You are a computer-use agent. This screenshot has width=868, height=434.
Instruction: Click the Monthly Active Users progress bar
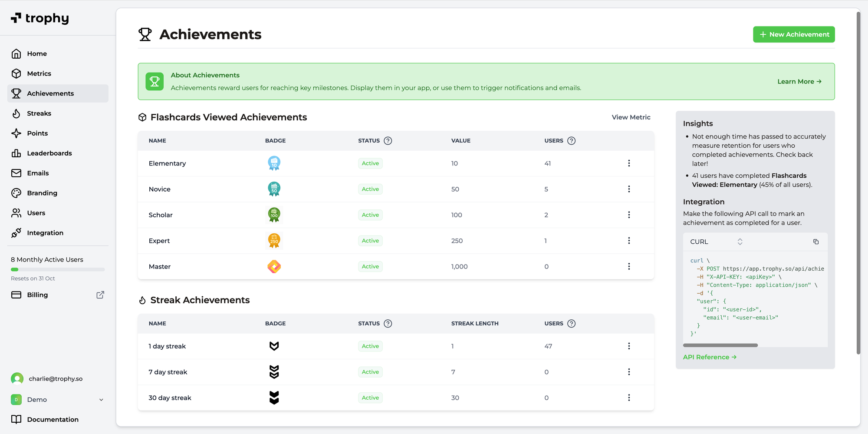point(58,269)
